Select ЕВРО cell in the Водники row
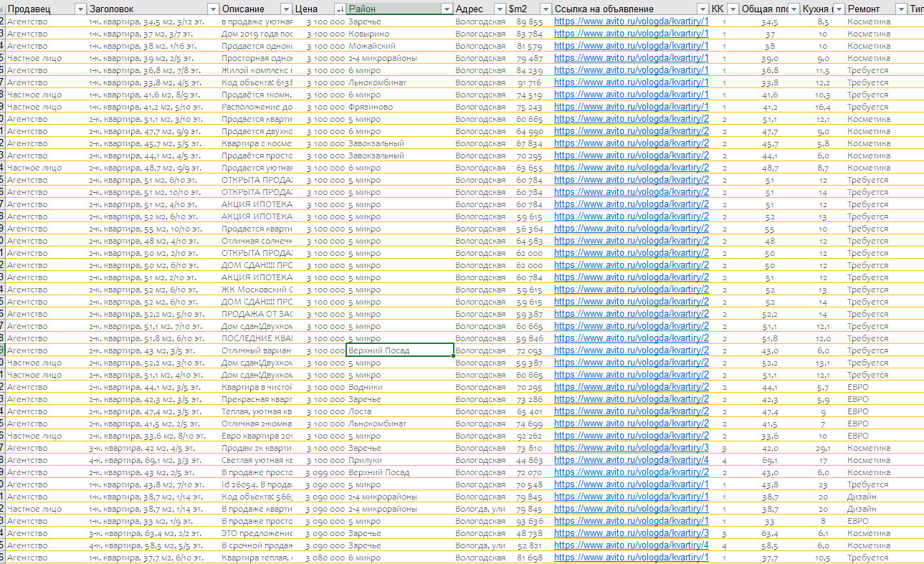924x564 pixels. [x=877, y=387]
